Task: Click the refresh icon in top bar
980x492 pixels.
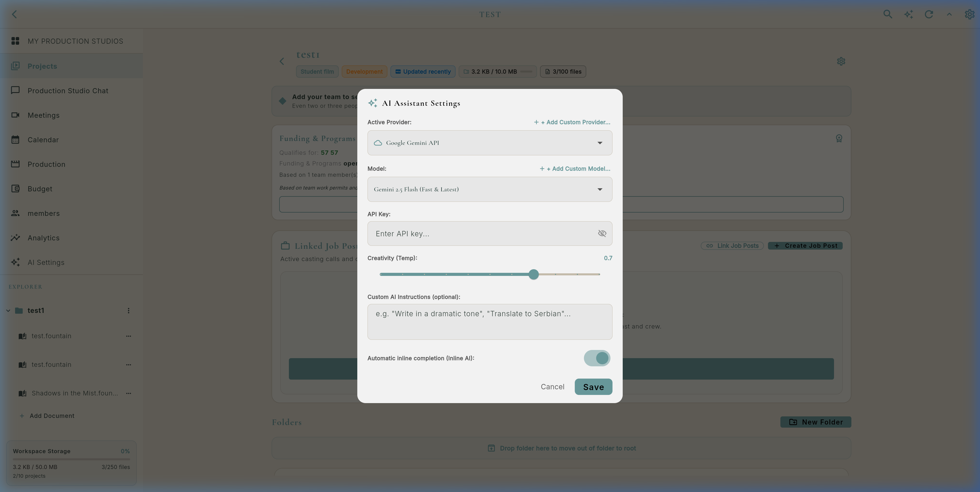Action: (x=929, y=14)
